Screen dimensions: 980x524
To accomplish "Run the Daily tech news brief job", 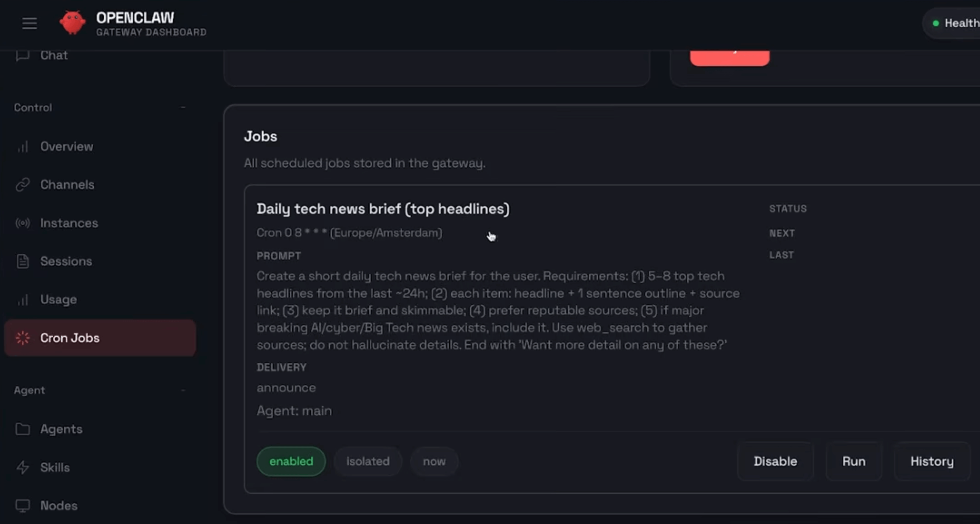I will (x=853, y=461).
